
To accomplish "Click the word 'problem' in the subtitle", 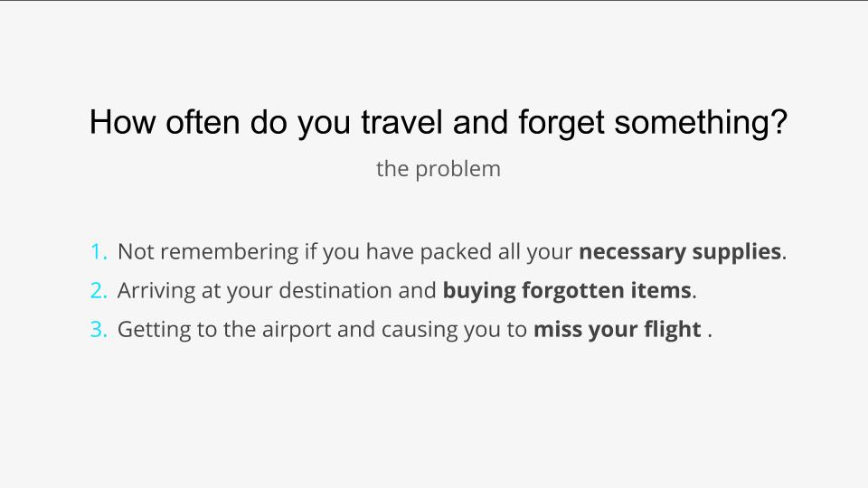I will point(458,169).
